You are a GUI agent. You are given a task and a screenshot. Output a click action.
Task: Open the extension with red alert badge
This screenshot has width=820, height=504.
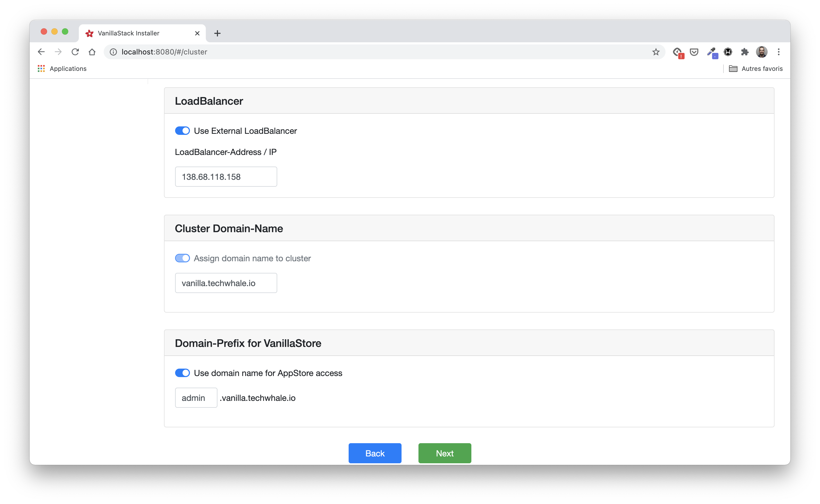point(678,52)
